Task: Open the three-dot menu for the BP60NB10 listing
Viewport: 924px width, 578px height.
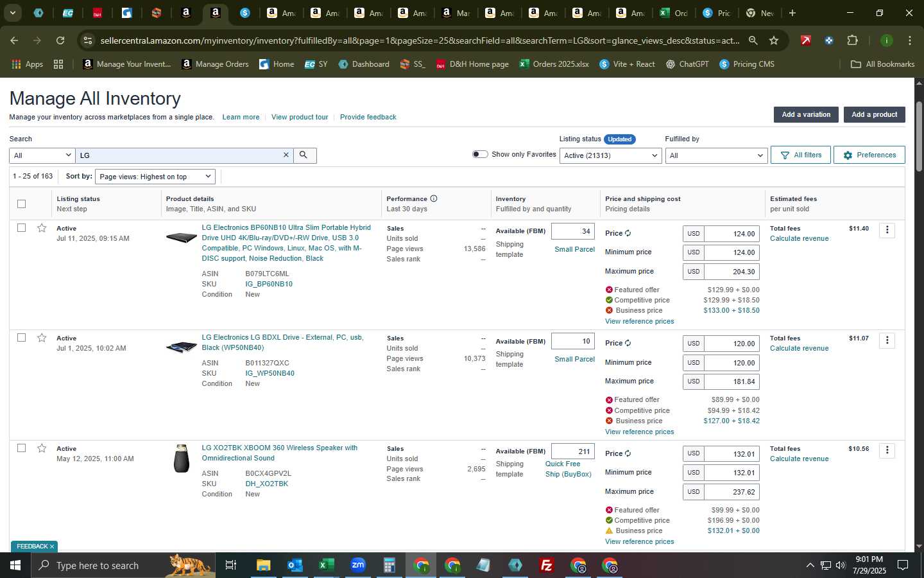Action: coord(887,230)
